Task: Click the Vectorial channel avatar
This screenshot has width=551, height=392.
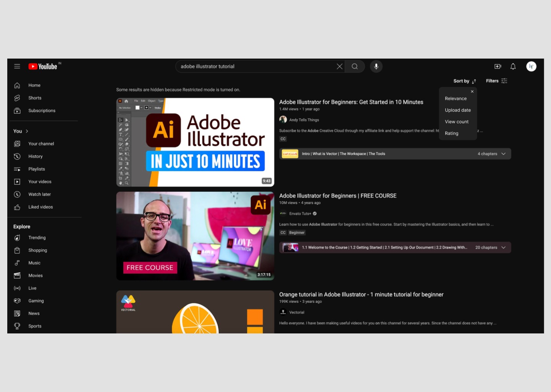Action: coord(283,312)
